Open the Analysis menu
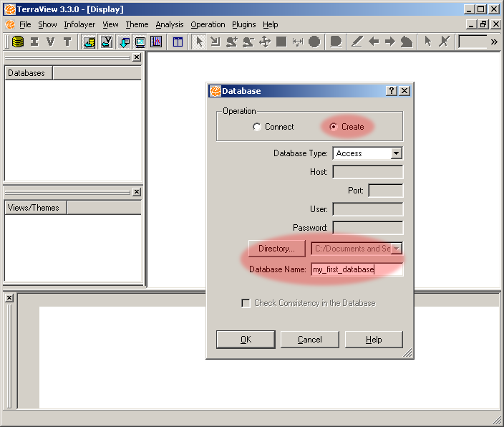Screen dimensions: 504x427 170,24
